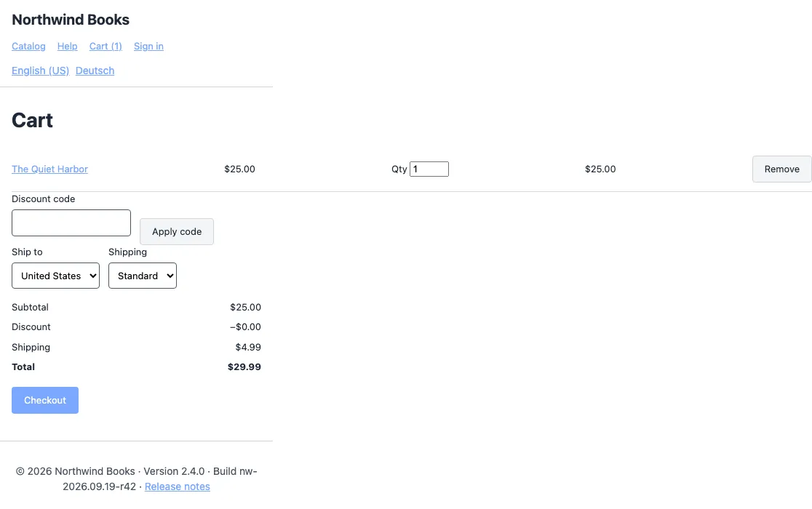Open the Help page link
Viewport: 812px width, 509px height.
point(68,46)
